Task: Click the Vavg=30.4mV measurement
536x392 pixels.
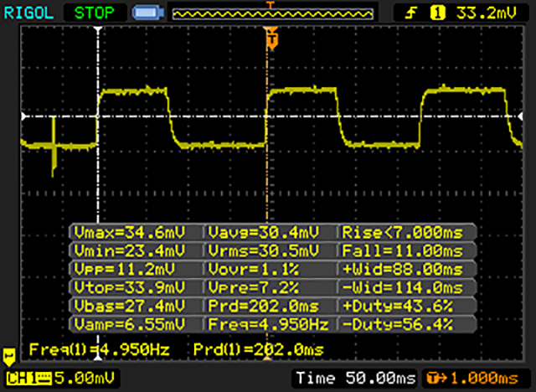Action: coord(264,233)
